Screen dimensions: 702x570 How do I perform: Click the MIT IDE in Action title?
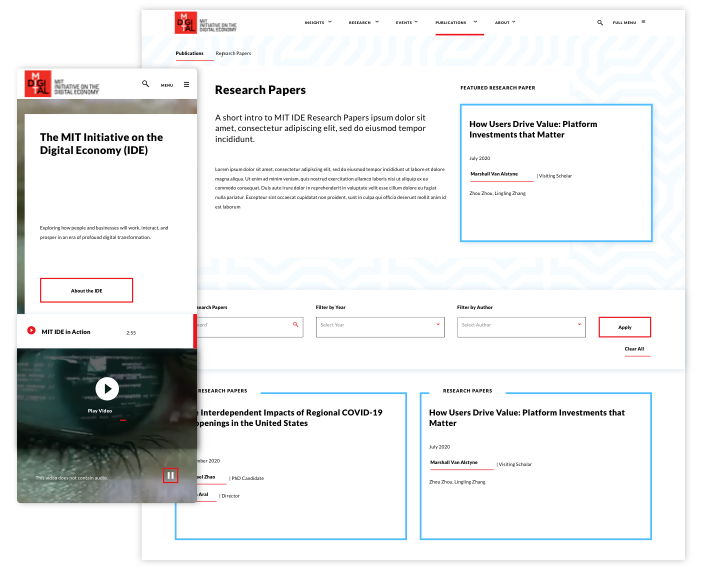pyautogui.click(x=66, y=332)
